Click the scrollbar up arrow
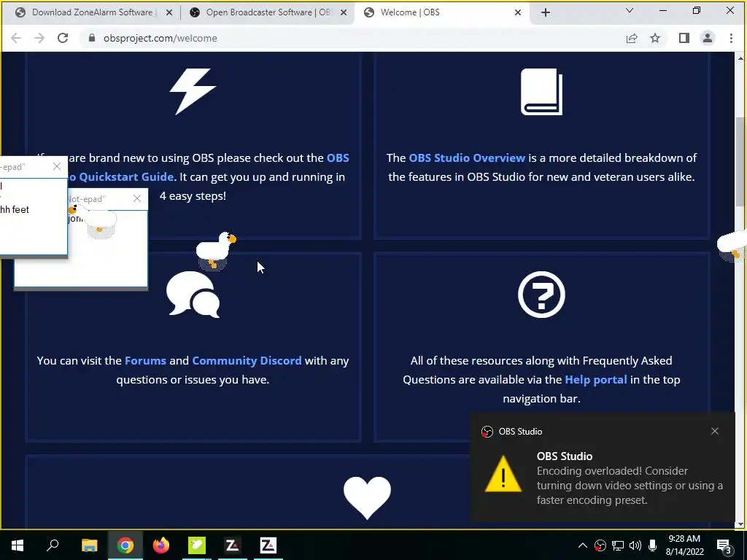Screen dimensions: 747x560 click(x=740, y=58)
